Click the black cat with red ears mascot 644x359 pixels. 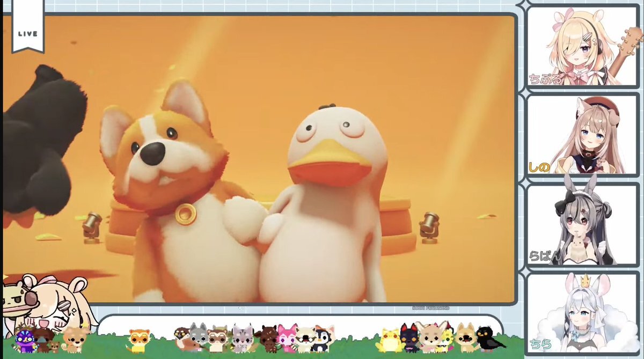click(409, 338)
